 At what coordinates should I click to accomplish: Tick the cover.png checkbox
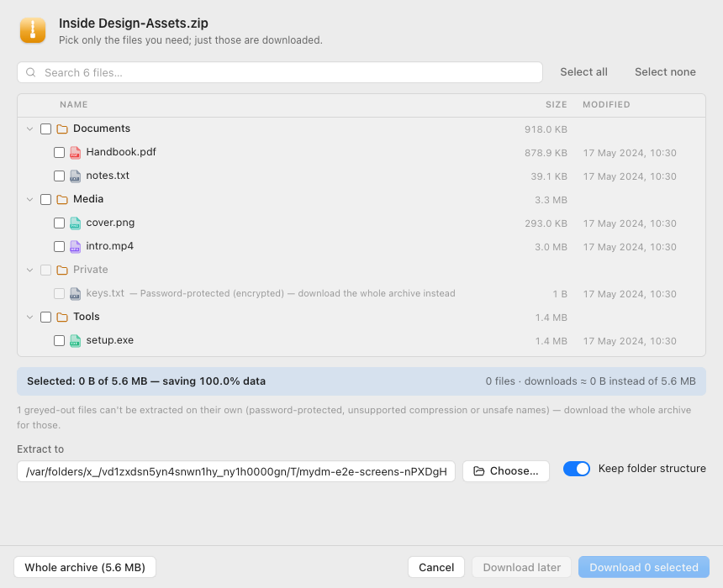pyautogui.click(x=59, y=223)
